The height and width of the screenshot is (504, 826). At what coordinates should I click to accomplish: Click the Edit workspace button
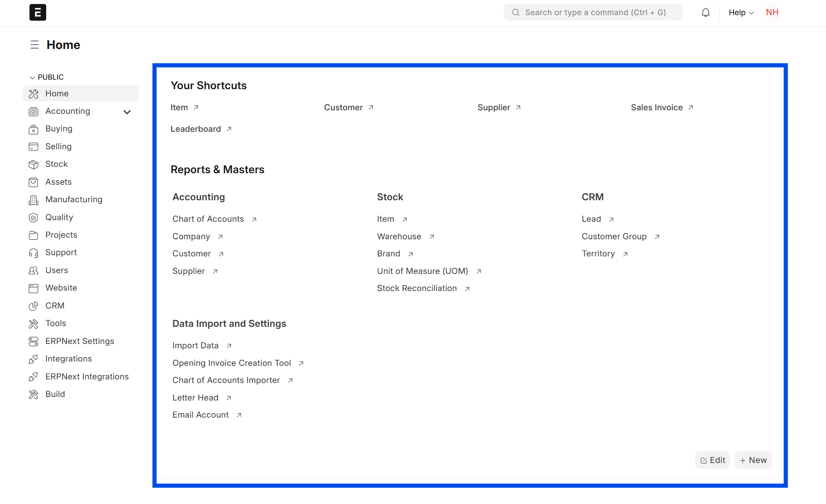click(712, 460)
